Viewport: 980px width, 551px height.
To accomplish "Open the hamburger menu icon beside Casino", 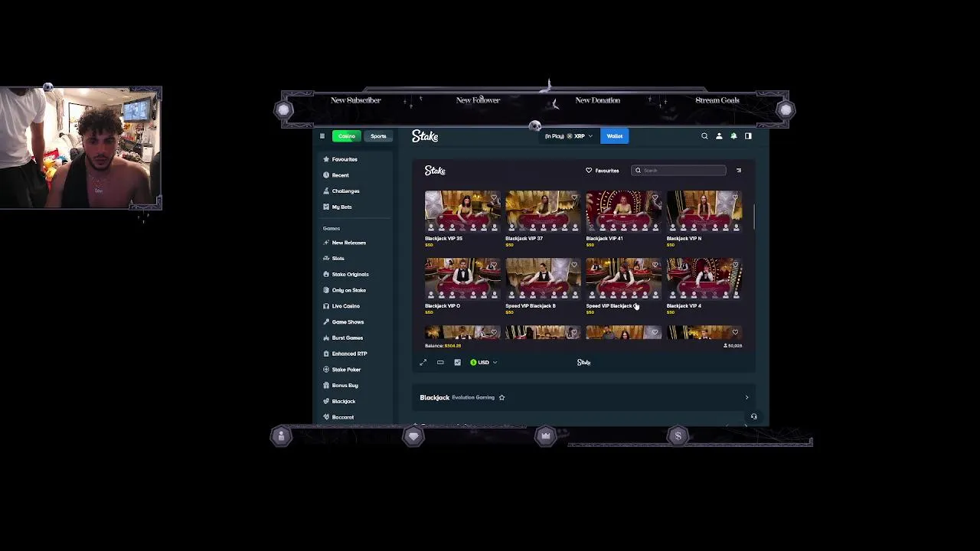I will (x=322, y=136).
